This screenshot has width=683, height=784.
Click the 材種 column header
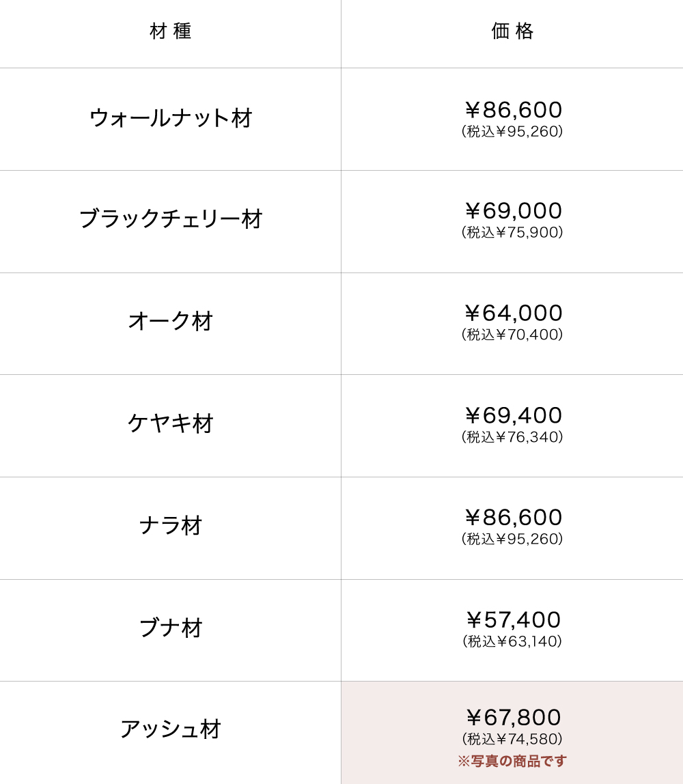click(171, 31)
